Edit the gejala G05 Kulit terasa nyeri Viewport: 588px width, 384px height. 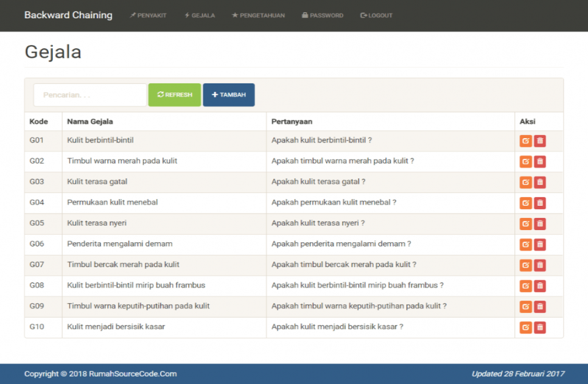[x=525, y=223]
